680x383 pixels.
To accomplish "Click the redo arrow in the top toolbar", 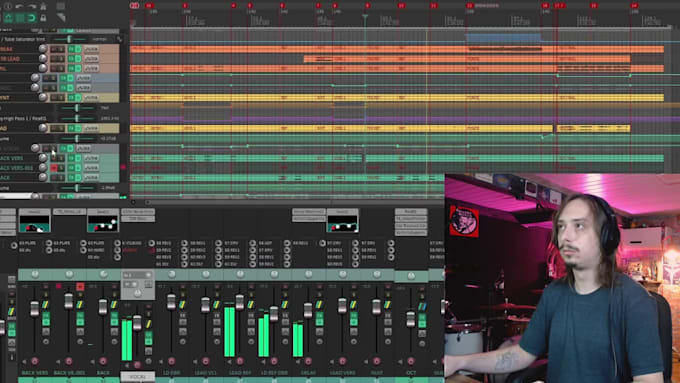I will 32,6.
